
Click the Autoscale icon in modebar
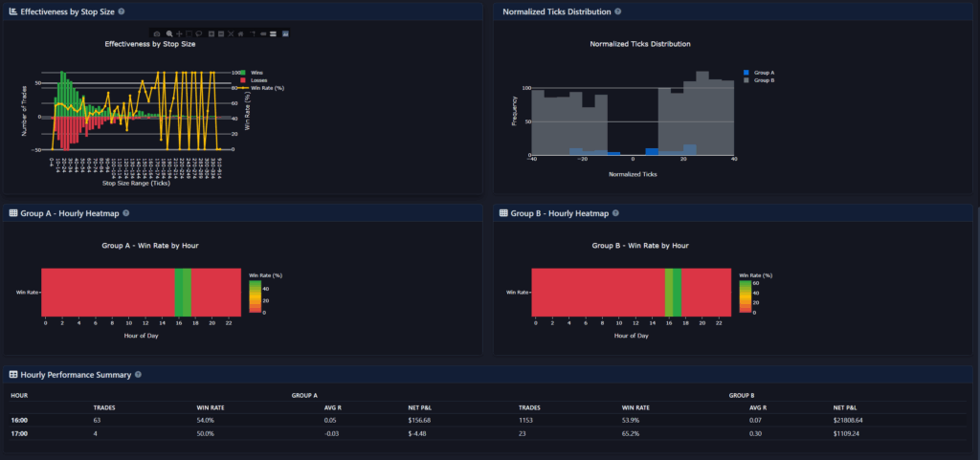click(232, 33)
